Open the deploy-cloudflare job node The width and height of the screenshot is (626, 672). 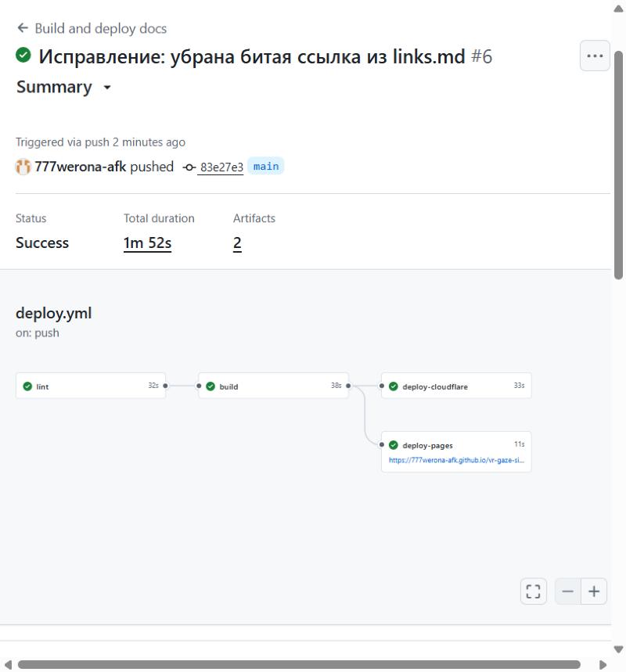(456, 386)
